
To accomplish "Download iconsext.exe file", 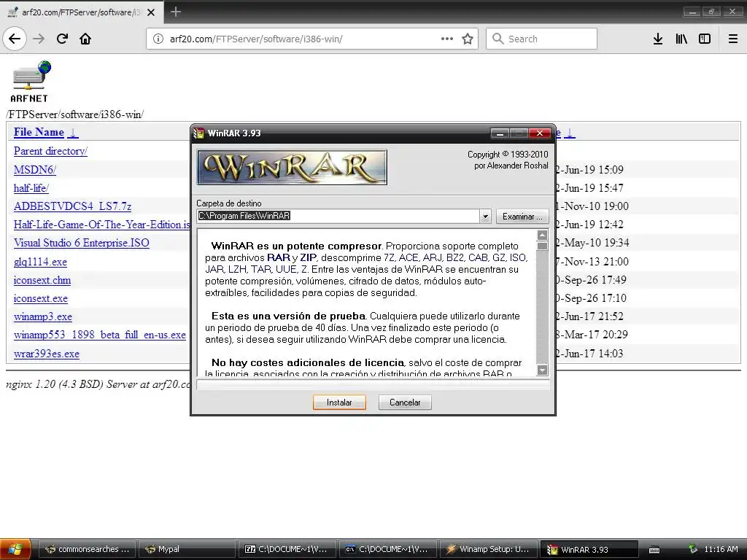I will pos(41,298).
